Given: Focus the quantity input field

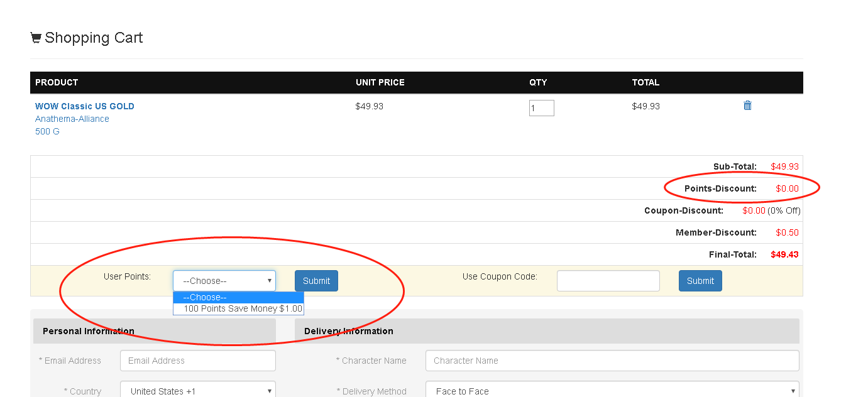Looking at the screenshot, I should (x=542, y=108).
